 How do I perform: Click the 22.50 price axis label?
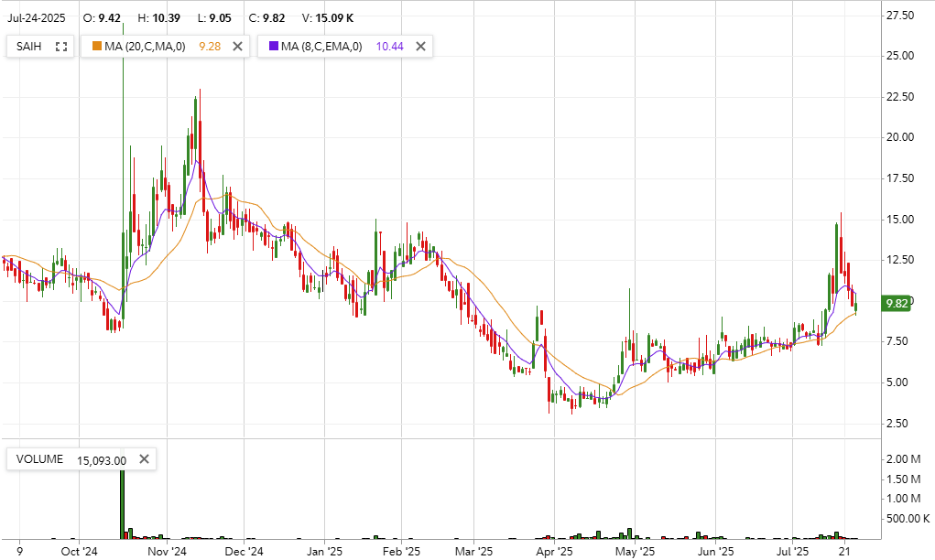(x=900, y=97)
